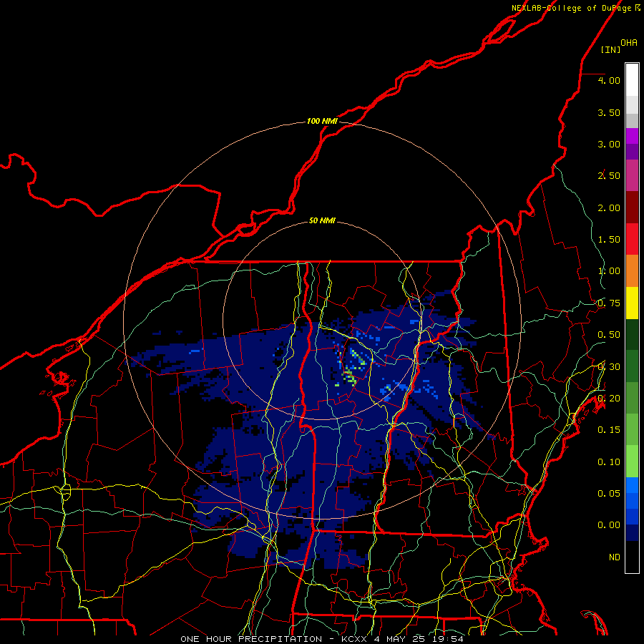
Task: Click the [IN] units label
Action: (610, 49)
